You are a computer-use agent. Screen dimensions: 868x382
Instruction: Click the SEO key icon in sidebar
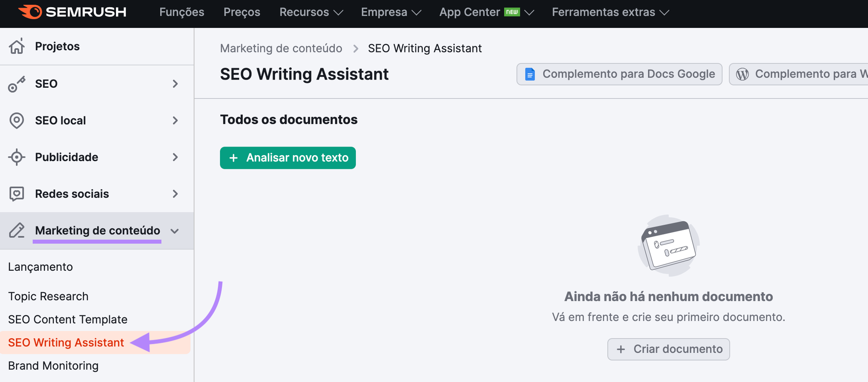point(17,84)
